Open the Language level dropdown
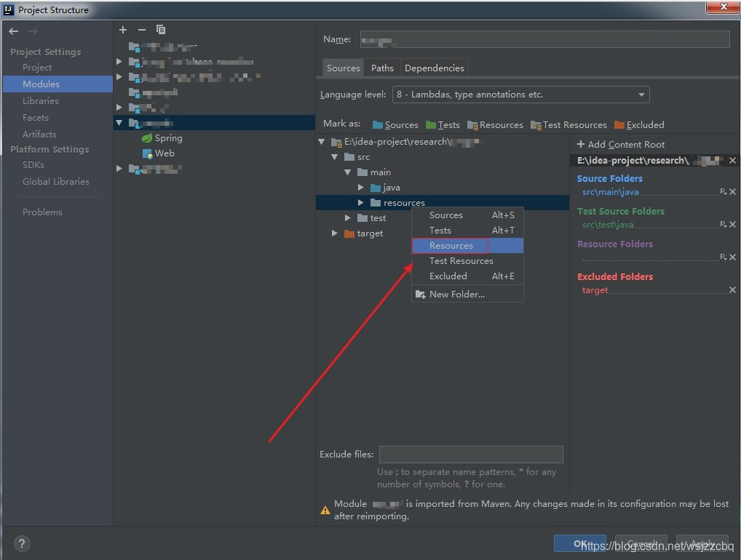This screenshot has width=741, height=560. click(x=520, y=95)
